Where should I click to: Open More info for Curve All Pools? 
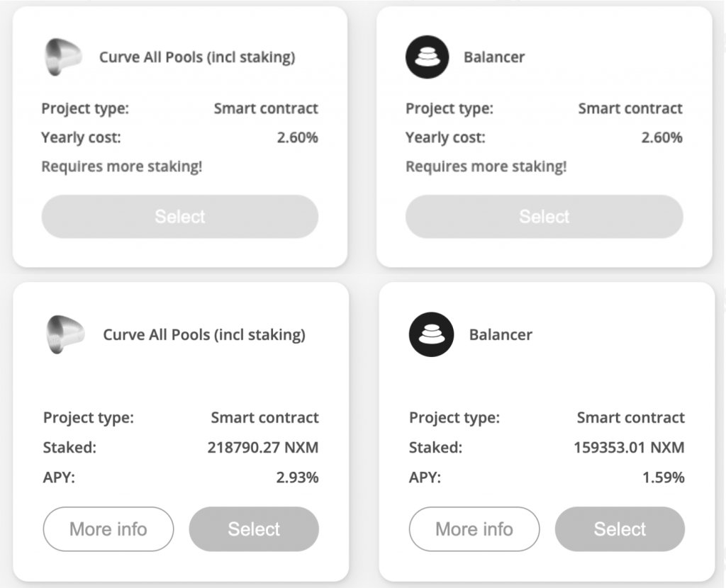pyautogui.click(x=108, y=529)
